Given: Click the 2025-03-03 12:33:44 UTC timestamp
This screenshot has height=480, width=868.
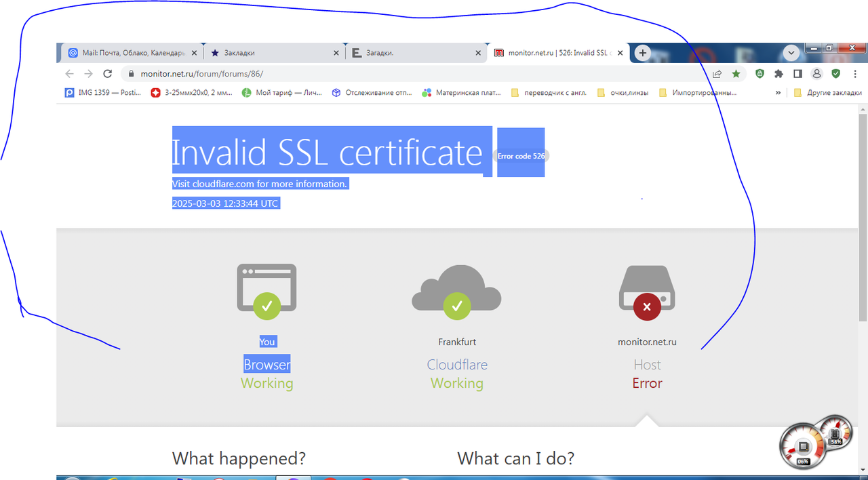Looking at the screenshot, I should [225, 203].
